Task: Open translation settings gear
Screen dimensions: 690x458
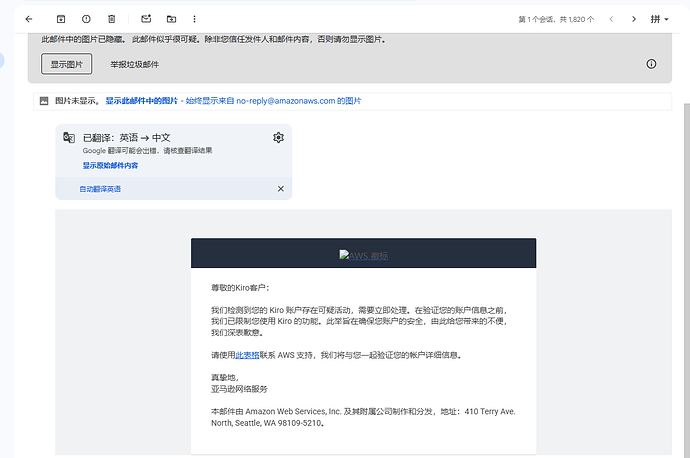Action: pyautogui.click(x=278, y=138)
